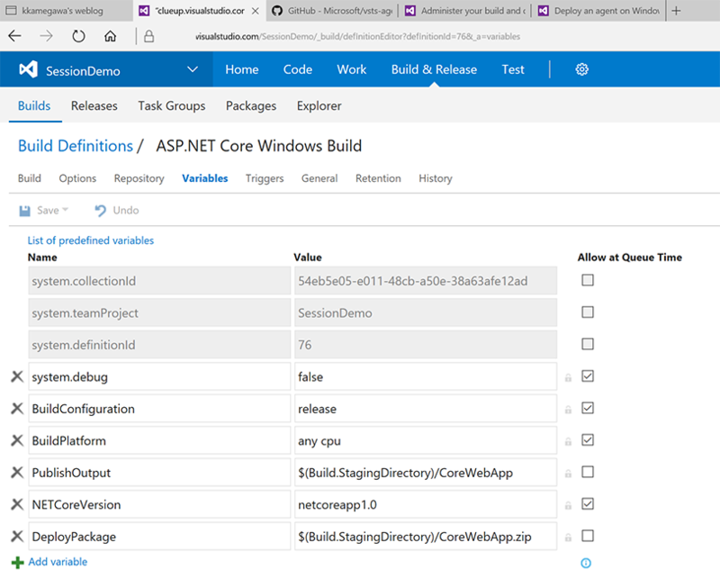Toggle secret lock for BuildConfiguration
This screenshot has width=720, height=588.
[x=568, y=410]
